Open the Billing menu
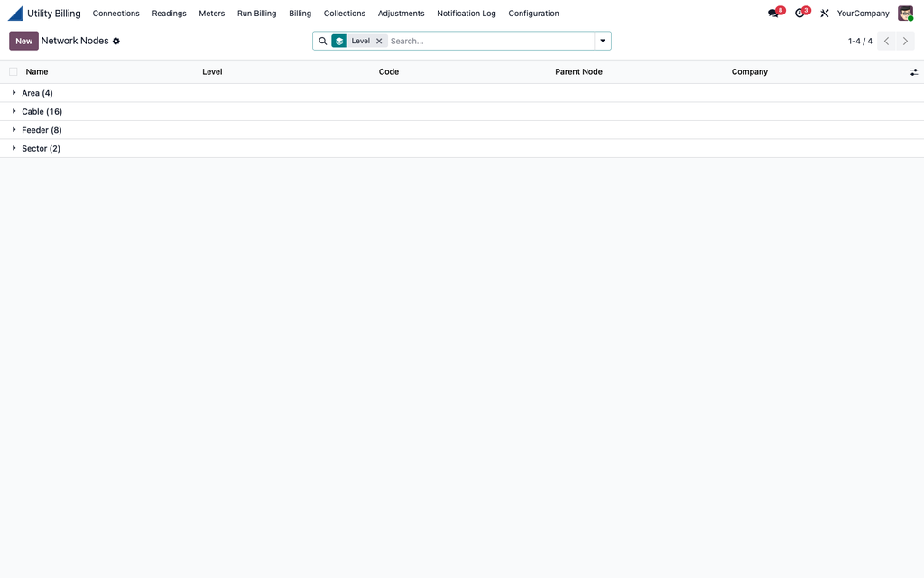 pos(300,13)
